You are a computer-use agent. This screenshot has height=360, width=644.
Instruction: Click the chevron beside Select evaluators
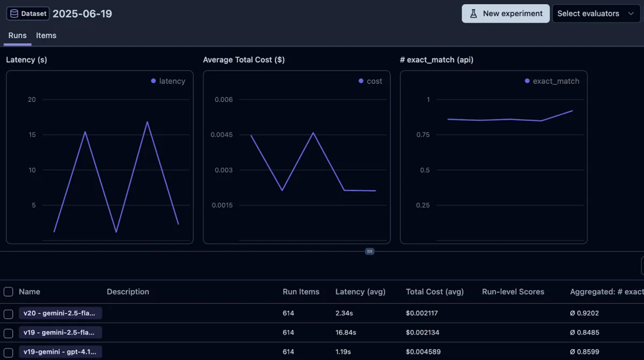[x=631, y=13]
